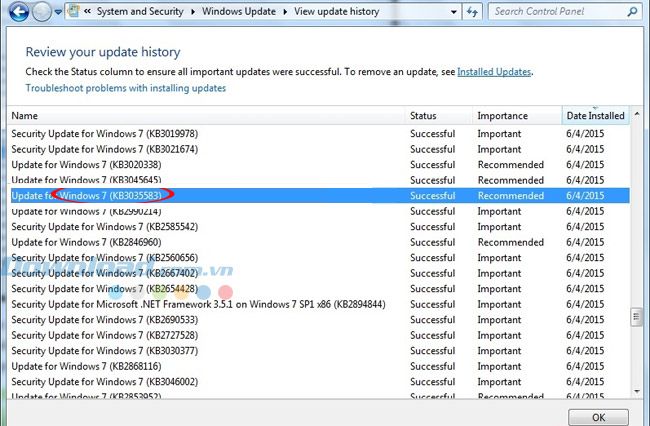Select highlighted Update for Windows 7 (KB3035583)

coord(320,196)
